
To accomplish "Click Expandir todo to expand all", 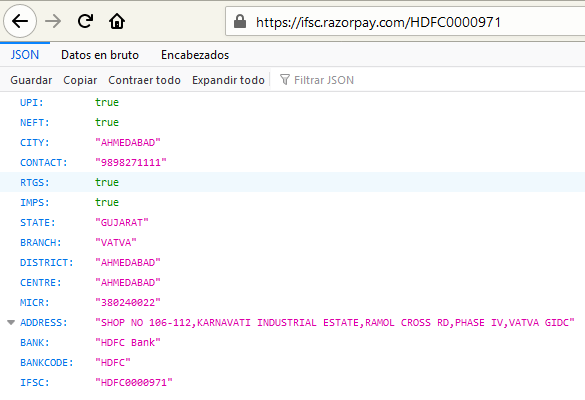I will pyautogui.click(x=228, y=80).
